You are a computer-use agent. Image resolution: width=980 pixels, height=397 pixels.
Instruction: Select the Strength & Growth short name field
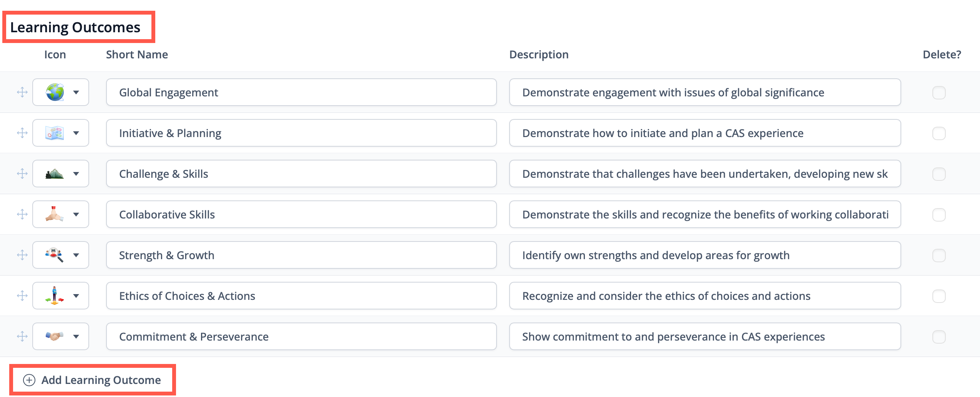tap(301, 255)
